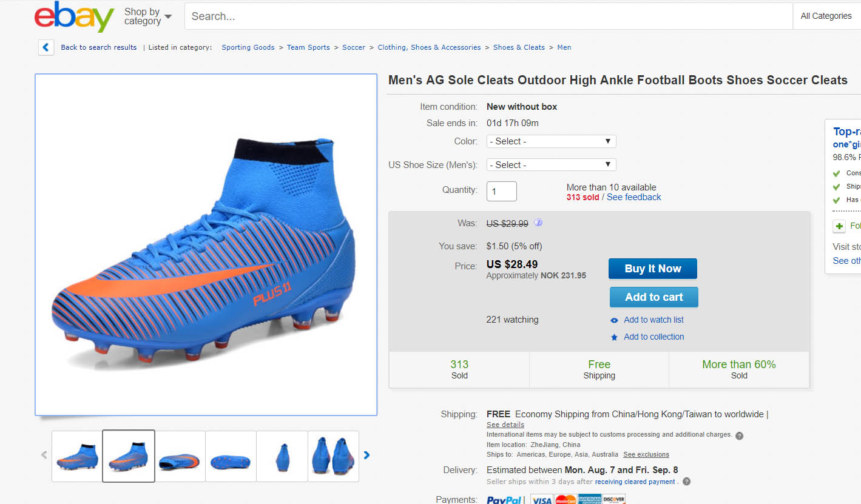Open the Color selection dropdown
The width and height of the screenshot is (861, 504).
(550, 141)
